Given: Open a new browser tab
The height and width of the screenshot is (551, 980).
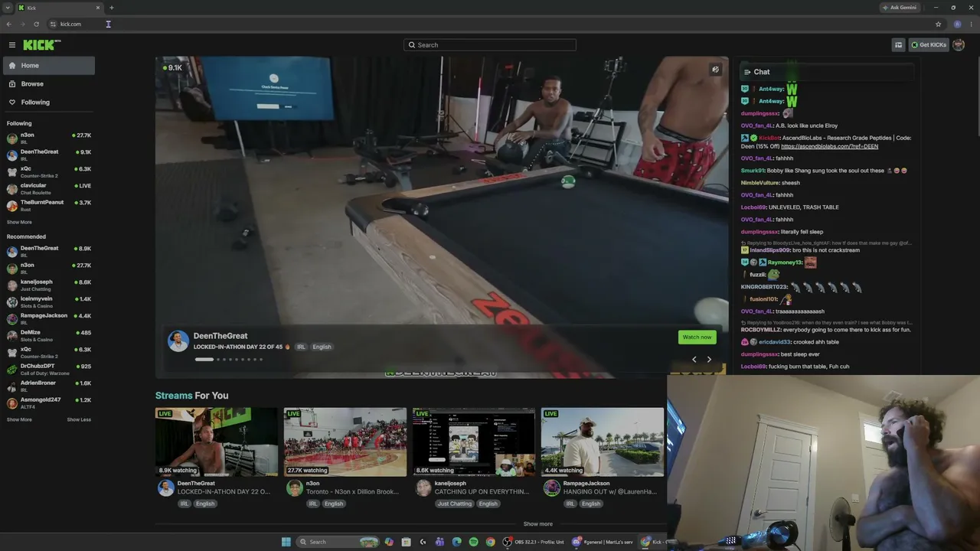Looking at the screenshot, I should [x=111, y=8].
